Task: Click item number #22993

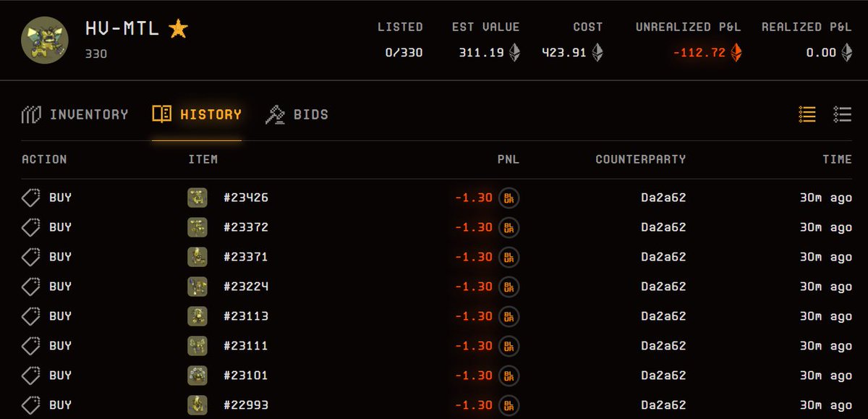Action: 246,405
